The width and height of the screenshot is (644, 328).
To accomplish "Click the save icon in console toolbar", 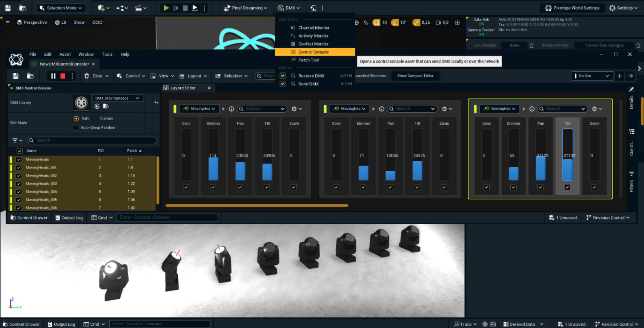I will 15,76.
